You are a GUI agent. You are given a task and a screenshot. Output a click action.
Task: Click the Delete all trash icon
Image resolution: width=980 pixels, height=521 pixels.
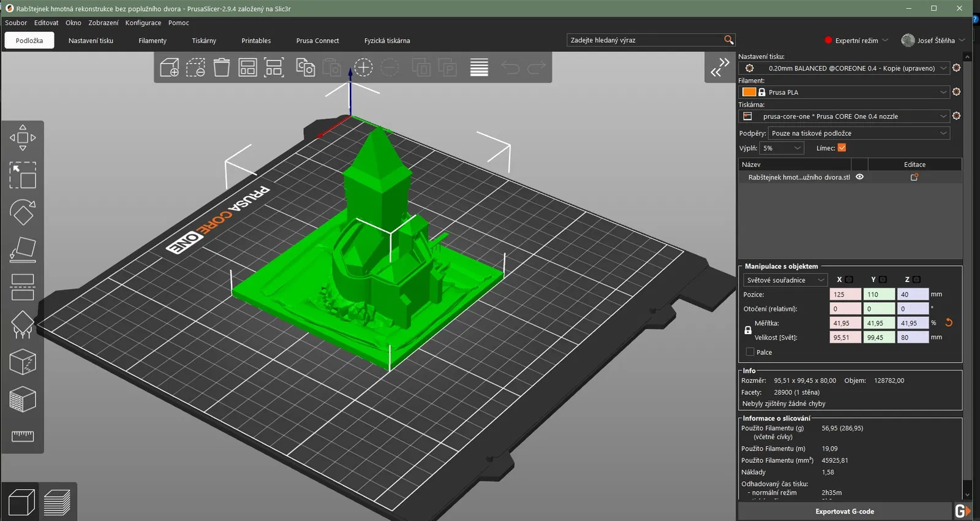pos(221,67)
